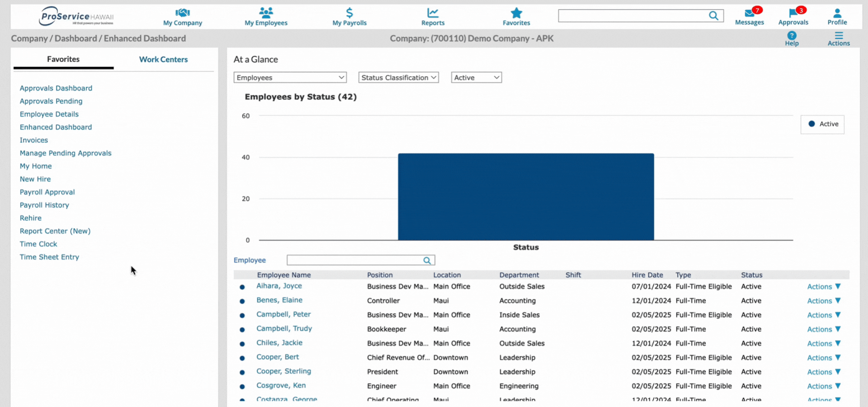Sort by Type column header
Image resolution: width=868 pixels, height=407 pixels.
[683, 275]
